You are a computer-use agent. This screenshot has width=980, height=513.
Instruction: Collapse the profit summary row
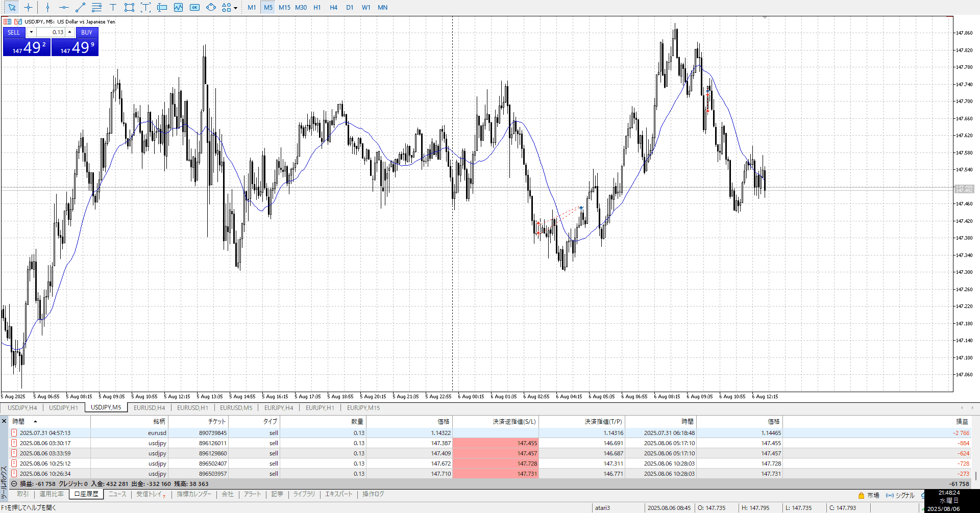14,484
